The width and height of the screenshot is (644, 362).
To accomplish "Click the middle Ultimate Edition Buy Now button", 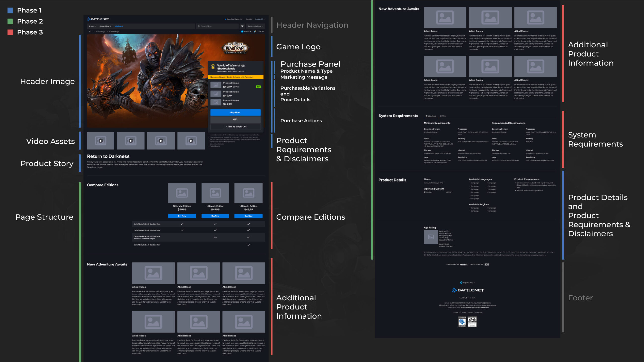I will [215, 216].
